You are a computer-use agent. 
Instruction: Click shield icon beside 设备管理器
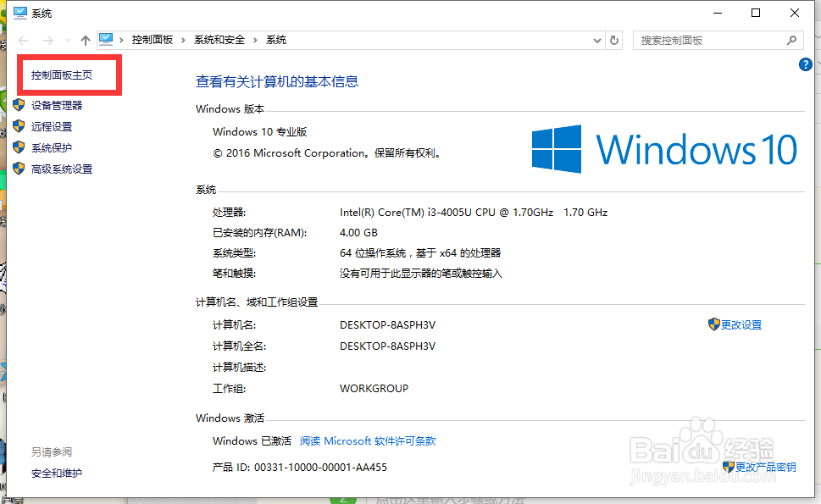tap(19, 105)
